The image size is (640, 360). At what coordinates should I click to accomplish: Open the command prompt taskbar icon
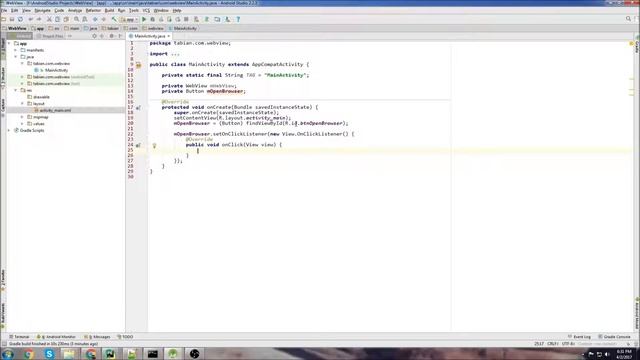(x=153, y=354)
